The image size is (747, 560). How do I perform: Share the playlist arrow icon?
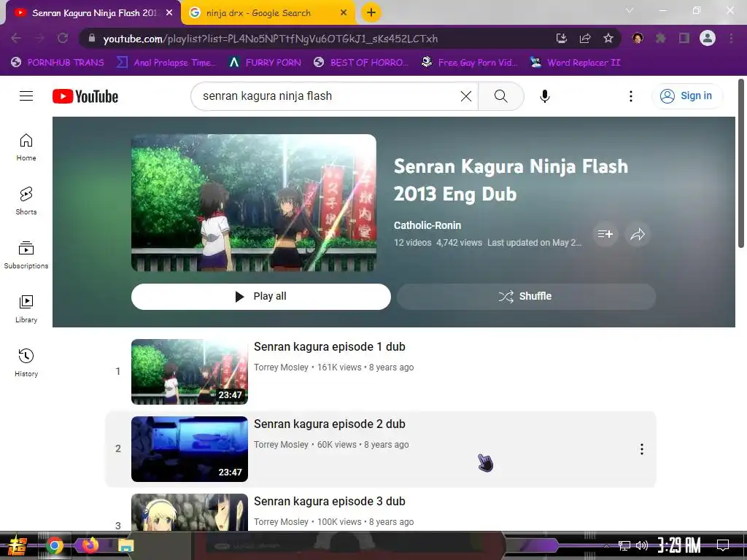click(x=638, y=234)
